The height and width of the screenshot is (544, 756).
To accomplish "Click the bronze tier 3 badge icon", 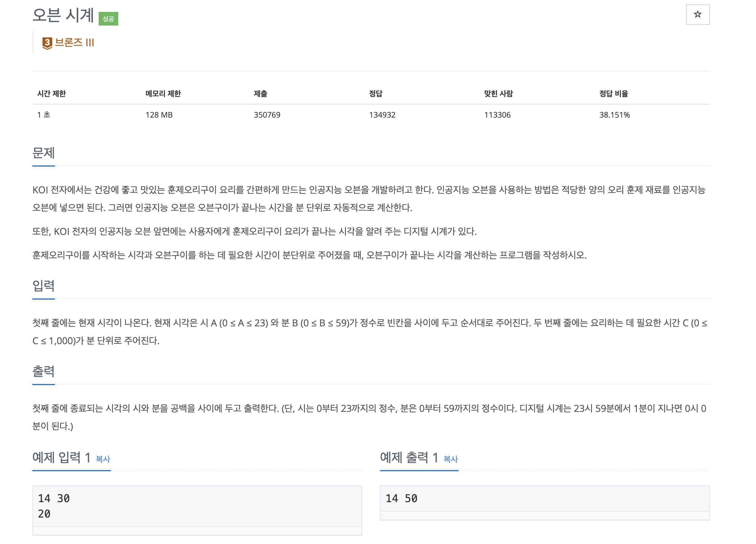I will (47, 43).
